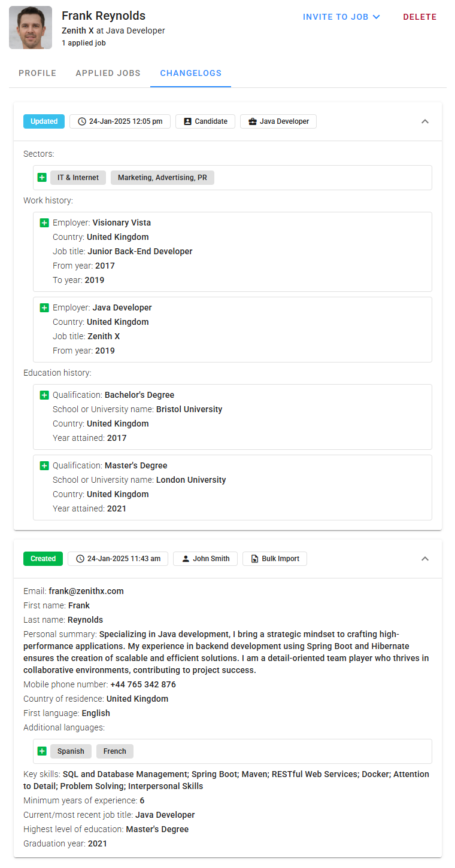Viewport: 455px width, 868px height.
Task: Click the green plus icon on the Visionary Vista entry
Action: [x=44, y=223]
